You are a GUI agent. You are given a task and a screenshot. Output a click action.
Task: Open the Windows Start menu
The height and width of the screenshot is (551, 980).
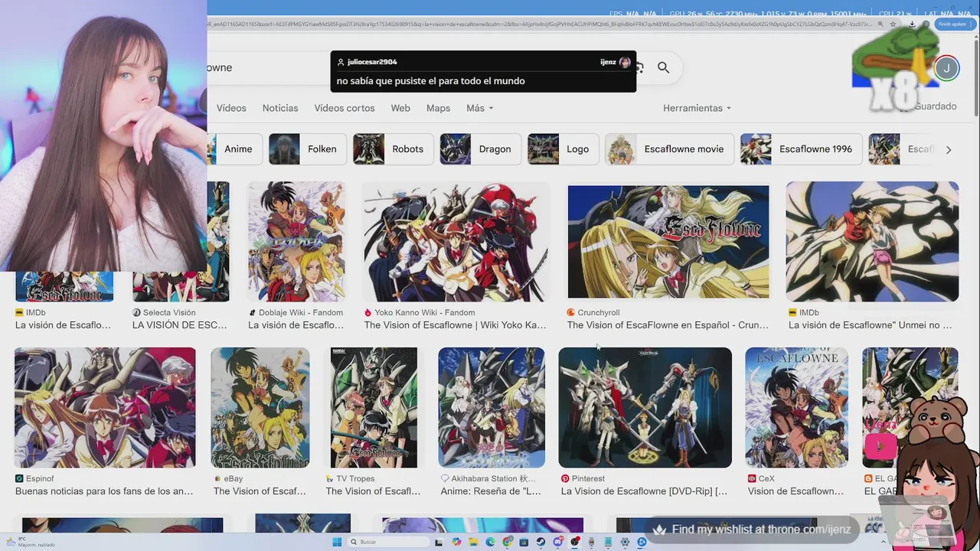(337, 542)
